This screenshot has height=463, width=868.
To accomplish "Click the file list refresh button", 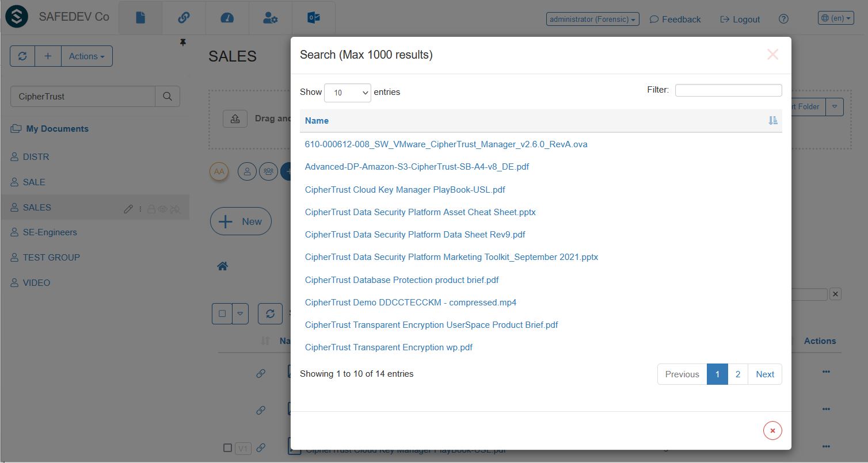I will [x=270, y=313].
